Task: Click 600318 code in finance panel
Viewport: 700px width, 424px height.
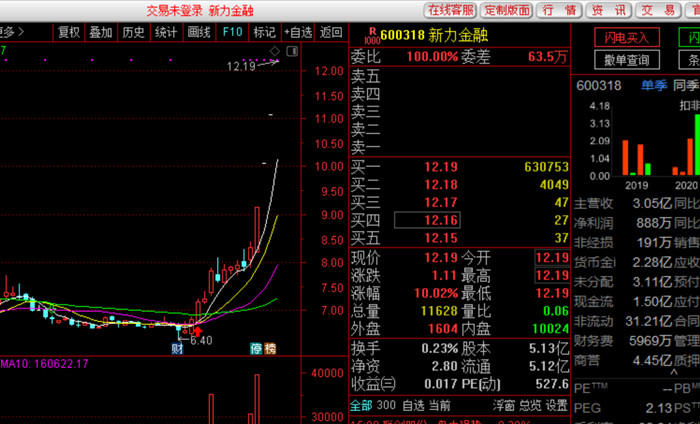Action: [598, 85]
